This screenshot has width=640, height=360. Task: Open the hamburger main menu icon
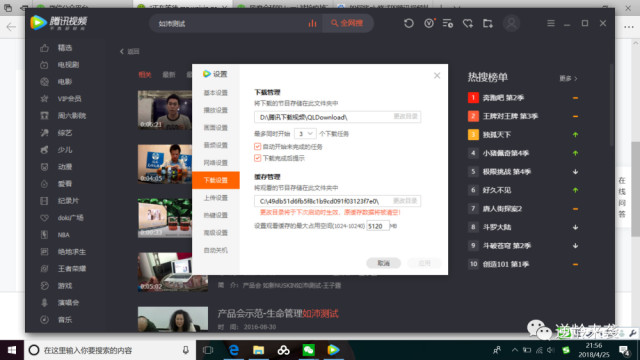[551, 23]
